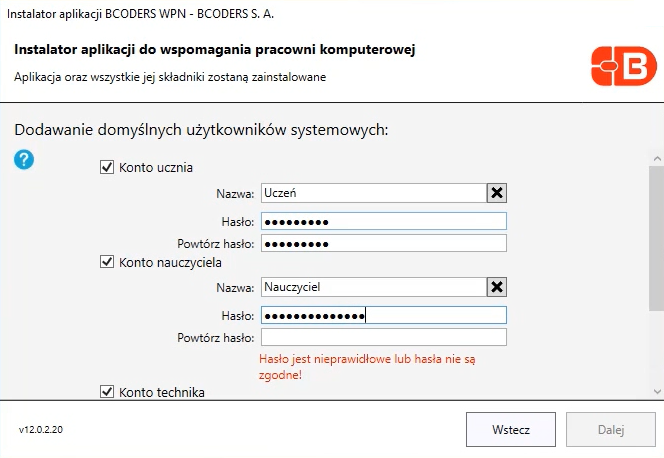Click the scrollbar up arrow

point(657,159)
